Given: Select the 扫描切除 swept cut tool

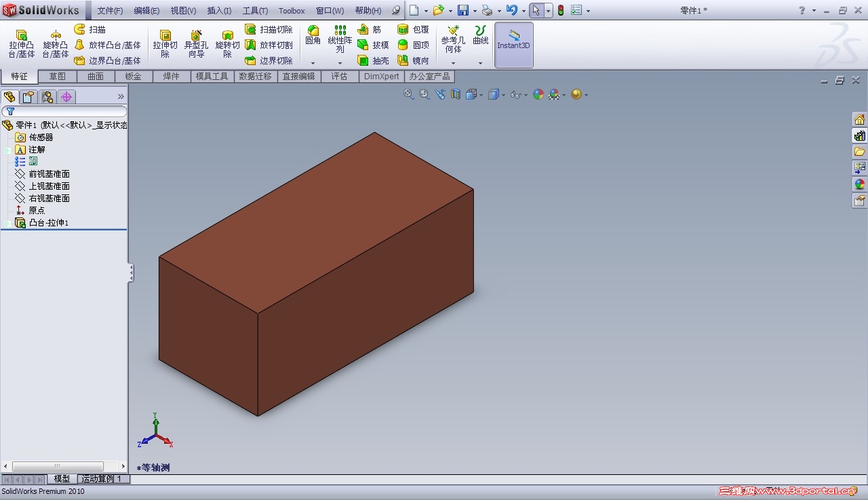Looking at the screenshot, I should 269,30.
